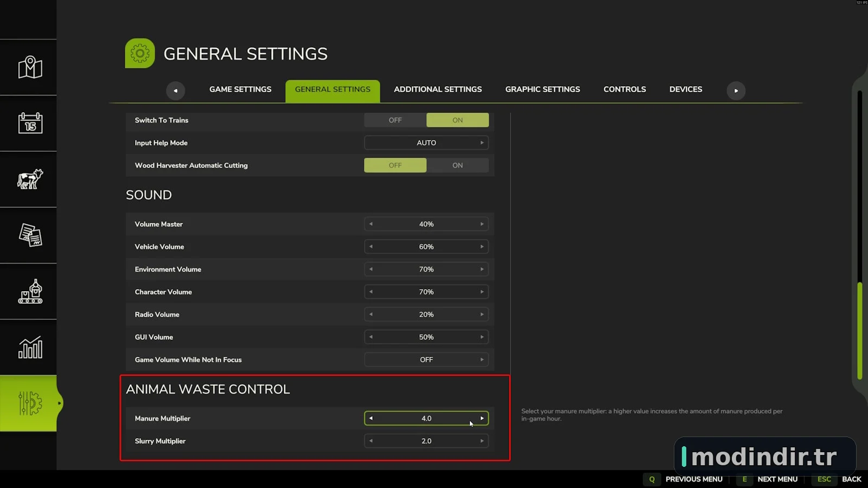This screenshot has height=488, width=868.
Task: Decrease GUI Volume with left arrow
Action: [371, 337]
